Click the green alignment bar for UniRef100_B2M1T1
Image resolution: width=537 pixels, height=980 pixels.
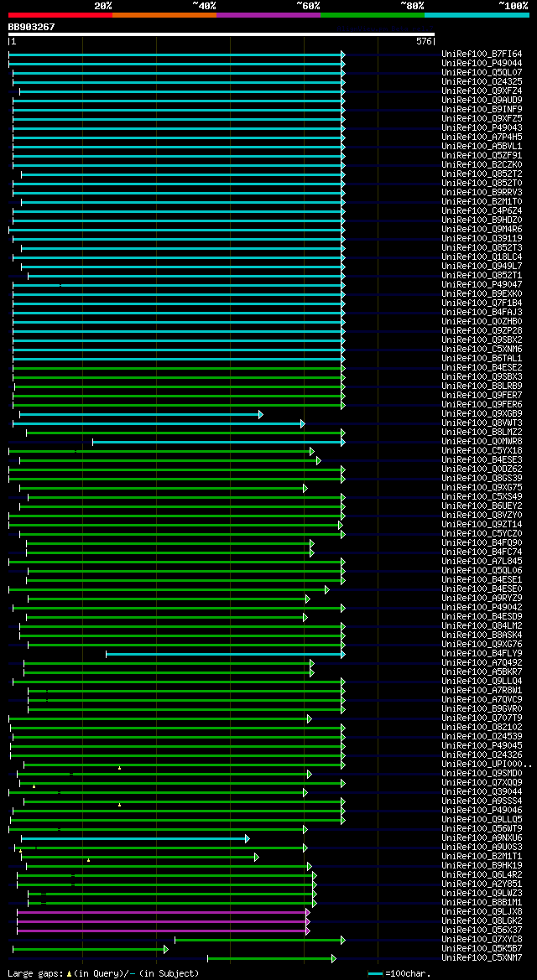139,857
